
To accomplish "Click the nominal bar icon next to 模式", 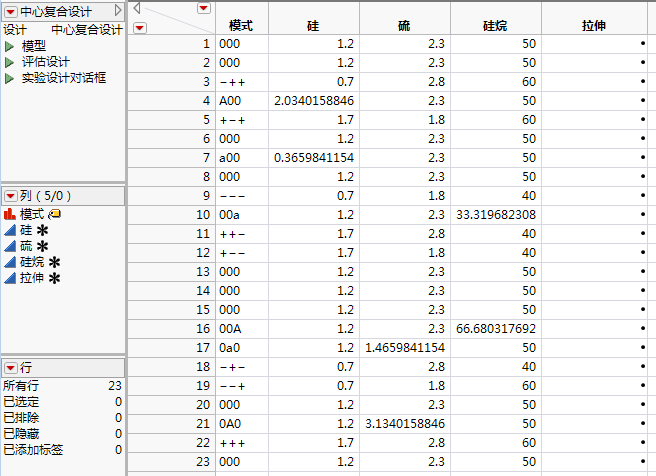I will click(x=11, y=214).
